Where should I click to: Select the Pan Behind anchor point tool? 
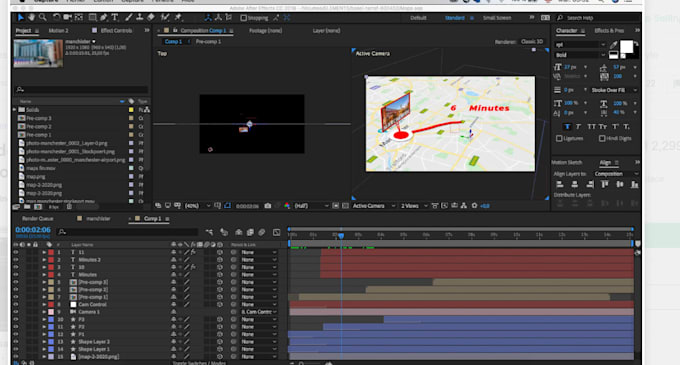point(78,17)
